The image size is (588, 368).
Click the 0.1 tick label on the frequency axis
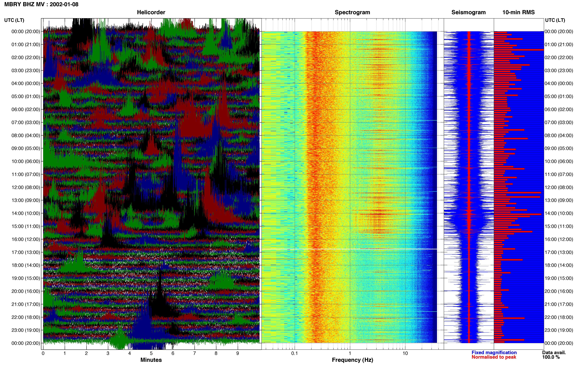295,353
